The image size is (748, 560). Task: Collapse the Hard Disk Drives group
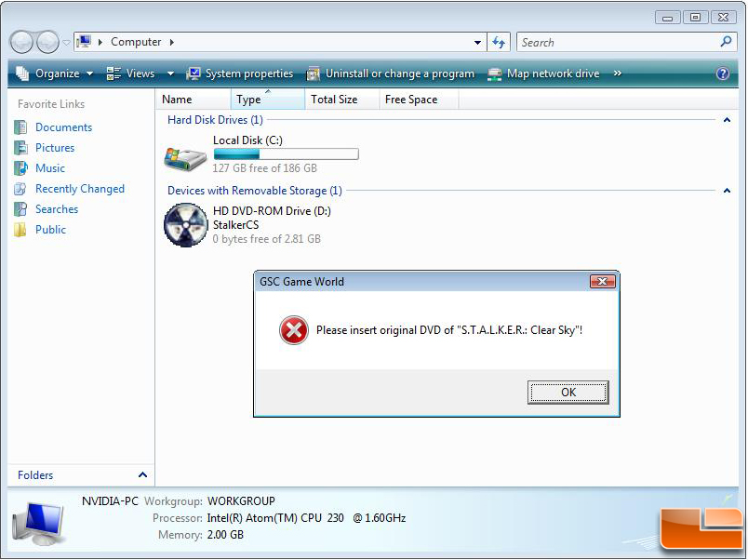point(727,120)
